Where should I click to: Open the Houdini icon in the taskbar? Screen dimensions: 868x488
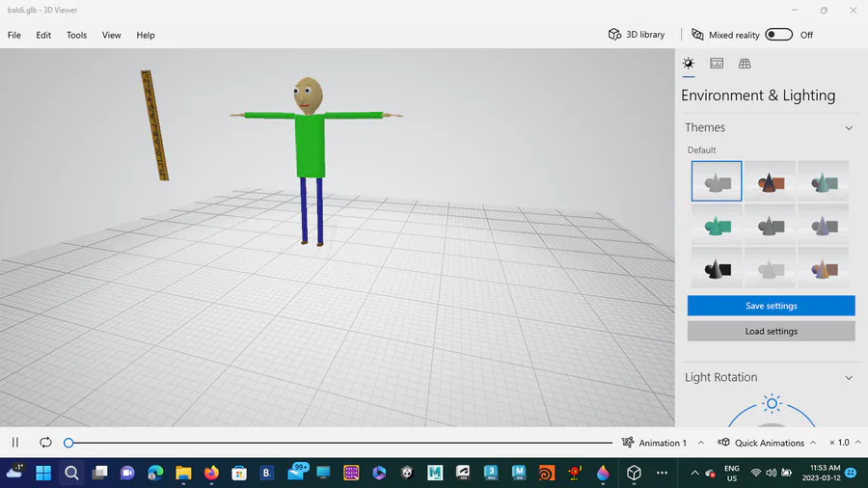(x=547, y=473)
